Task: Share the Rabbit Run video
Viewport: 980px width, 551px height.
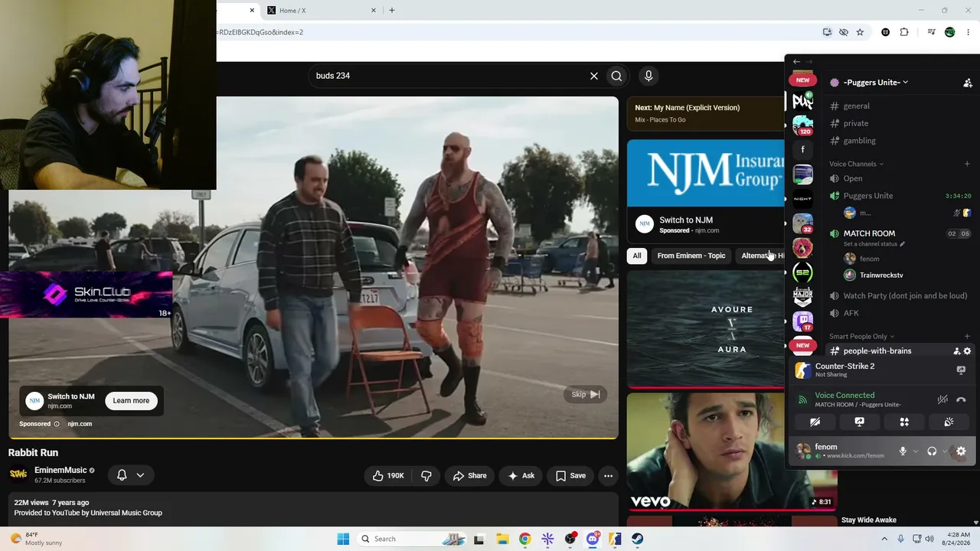Action: [x=469, y=476]
